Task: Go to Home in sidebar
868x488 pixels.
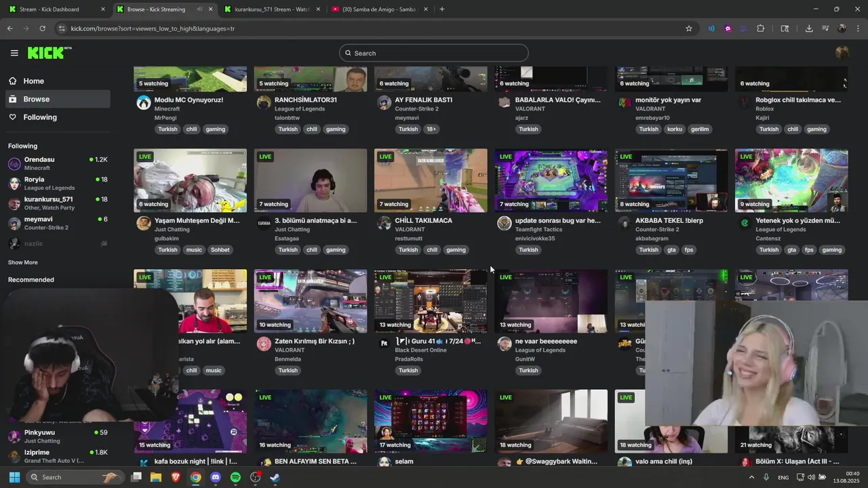Action: tap(57, 81)
